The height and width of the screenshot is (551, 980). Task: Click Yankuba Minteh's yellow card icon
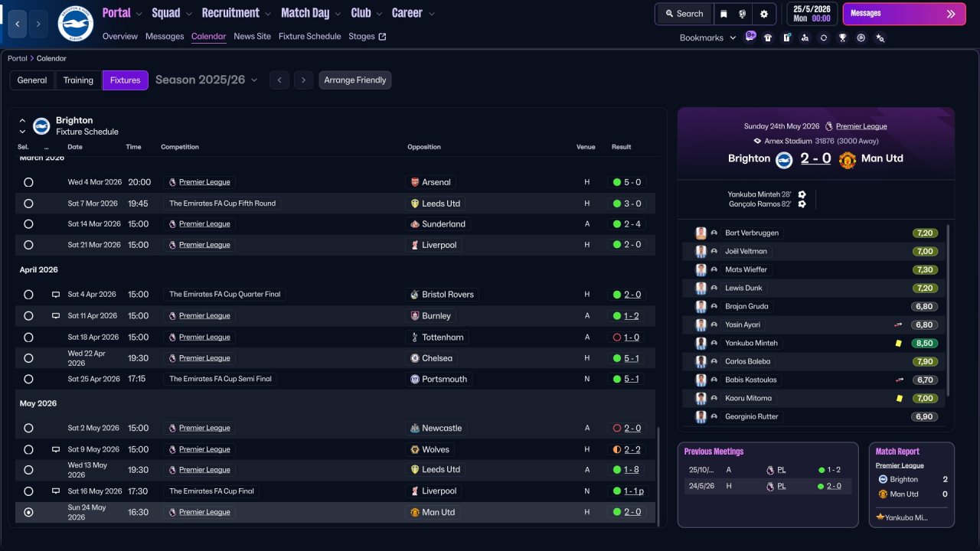click(x=898, y=344)
